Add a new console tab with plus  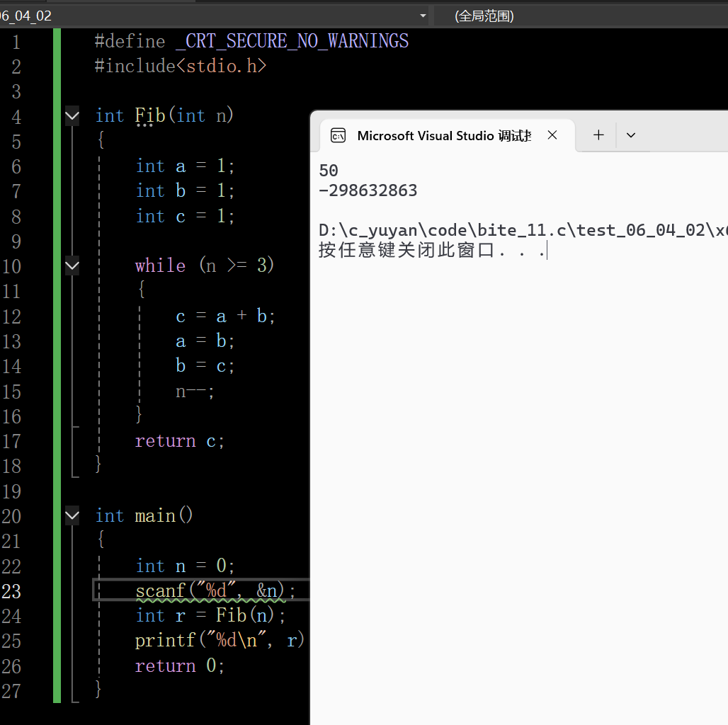(x=598, y=135)
